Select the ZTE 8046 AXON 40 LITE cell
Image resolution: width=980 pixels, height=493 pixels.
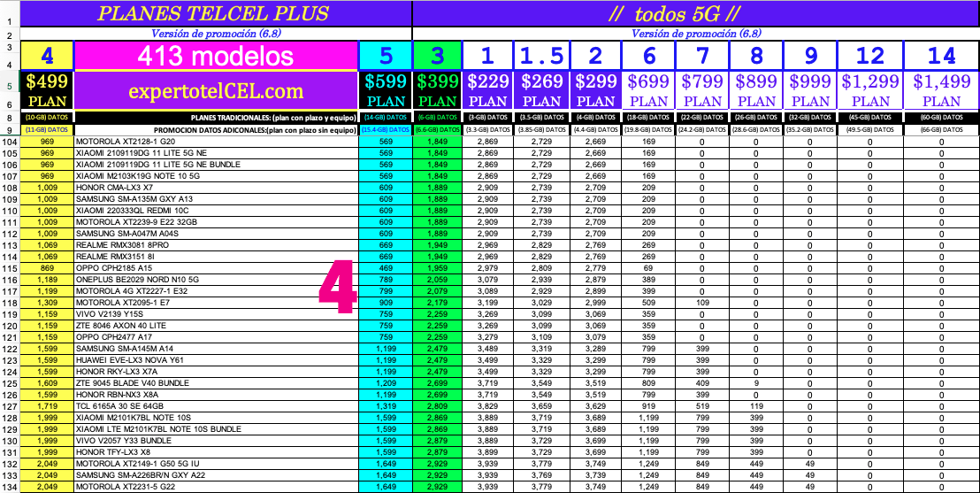(216, 326)
